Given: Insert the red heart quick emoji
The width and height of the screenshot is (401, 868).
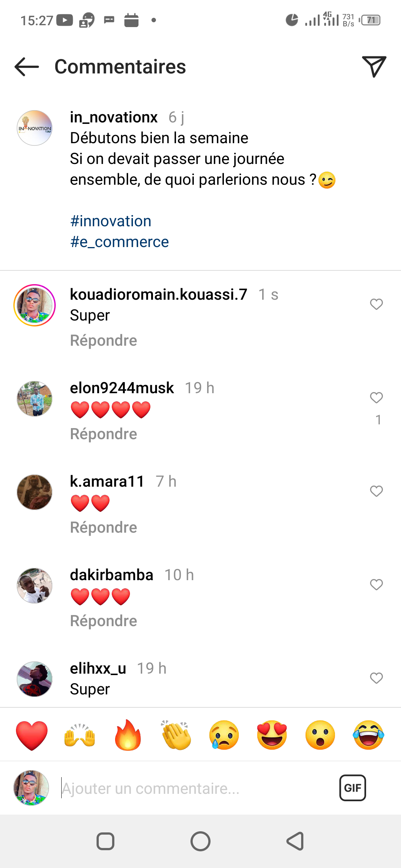Looking at the screenshot, I should pyautogui.click(x=32, y=735).
